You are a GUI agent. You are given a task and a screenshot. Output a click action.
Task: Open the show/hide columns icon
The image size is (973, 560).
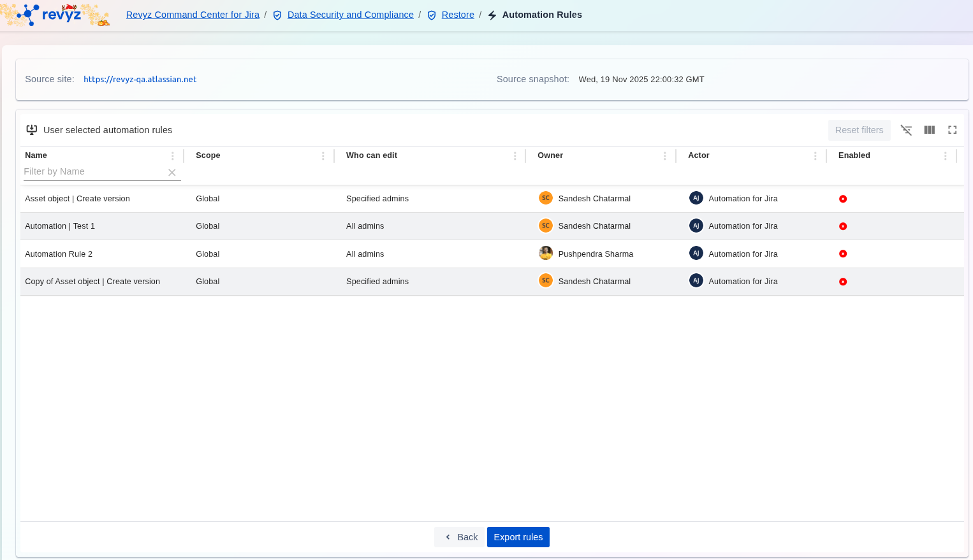tap(929, 130)
